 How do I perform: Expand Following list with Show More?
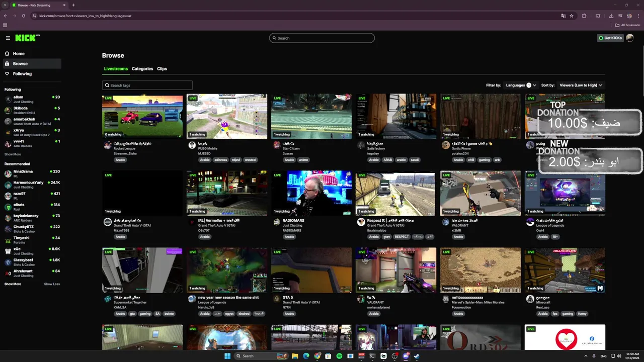13,154
